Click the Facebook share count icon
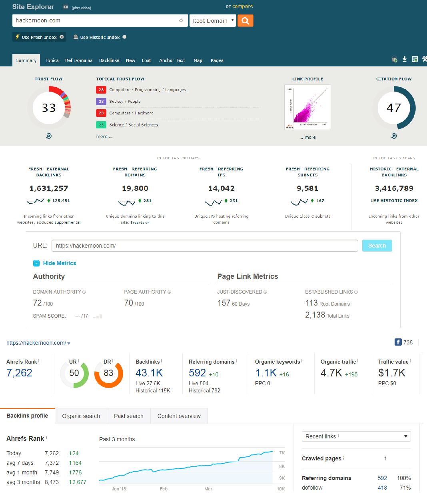 pos(398,342)
